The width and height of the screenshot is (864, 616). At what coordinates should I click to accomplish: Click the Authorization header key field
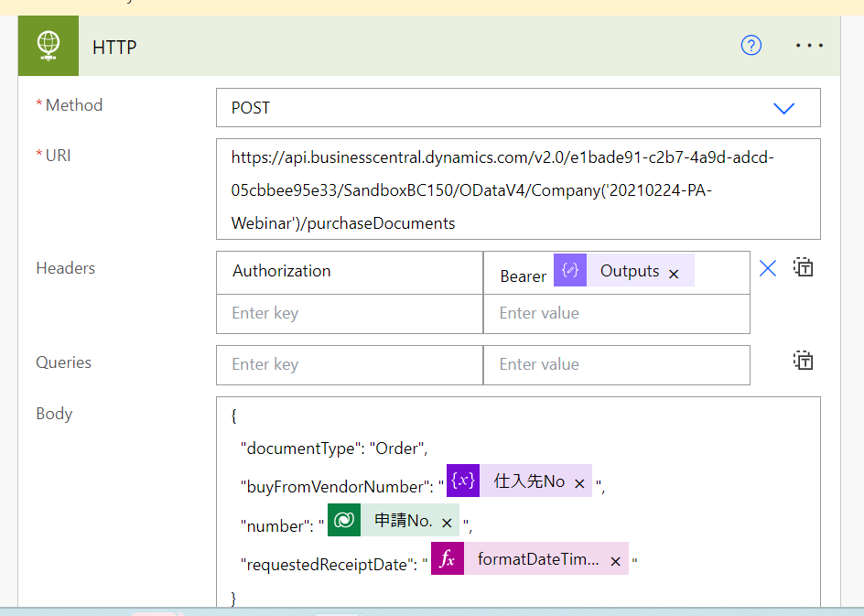click(350, 271)
